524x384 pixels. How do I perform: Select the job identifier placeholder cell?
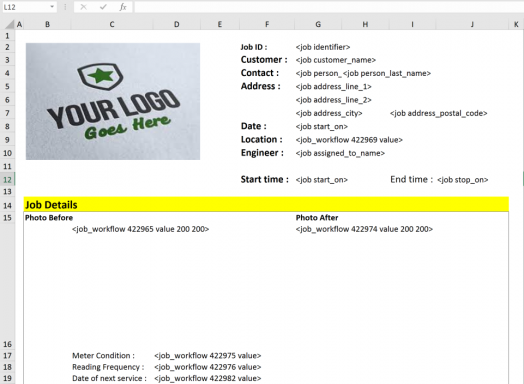pyautogui.click(x=323, y=47)
